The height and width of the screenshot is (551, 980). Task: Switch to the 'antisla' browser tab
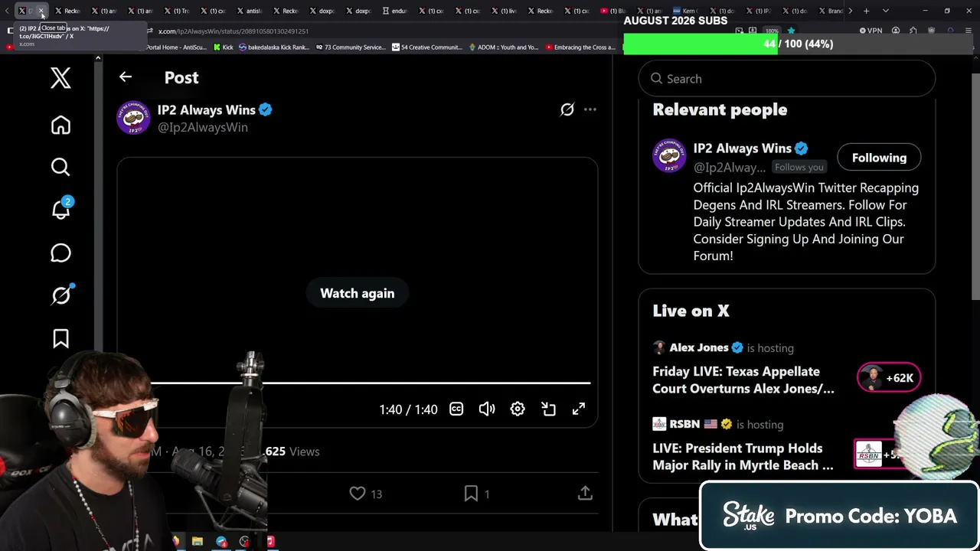coord(250,11)
